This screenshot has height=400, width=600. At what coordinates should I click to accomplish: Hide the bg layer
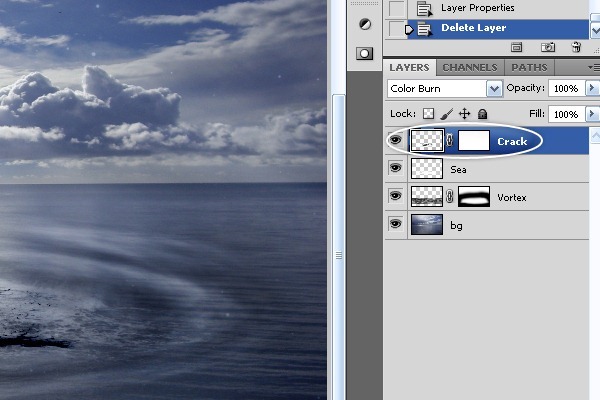click(x=396, y=225)
